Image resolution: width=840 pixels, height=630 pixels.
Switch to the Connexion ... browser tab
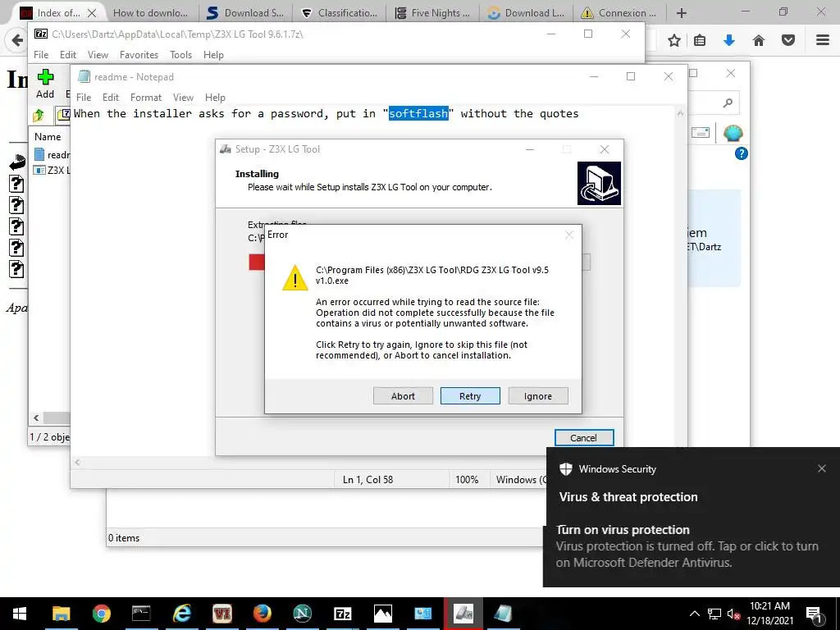pyautogui.click(x=619, y=13)
